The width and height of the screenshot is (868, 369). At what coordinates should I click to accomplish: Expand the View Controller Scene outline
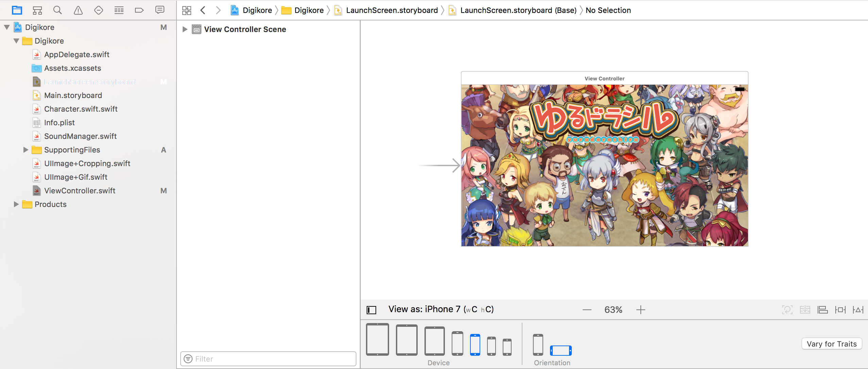pyautogui.click(x=185, y=29)
